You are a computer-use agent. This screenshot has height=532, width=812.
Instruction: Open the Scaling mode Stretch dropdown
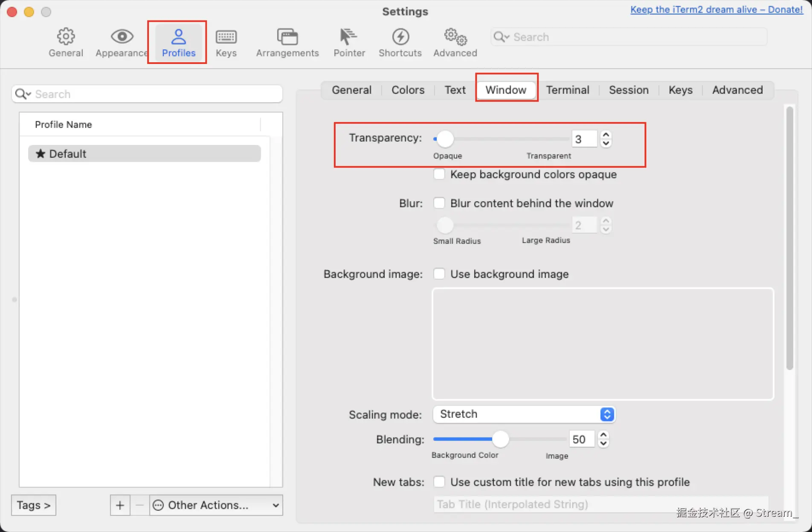coord(524,414)
